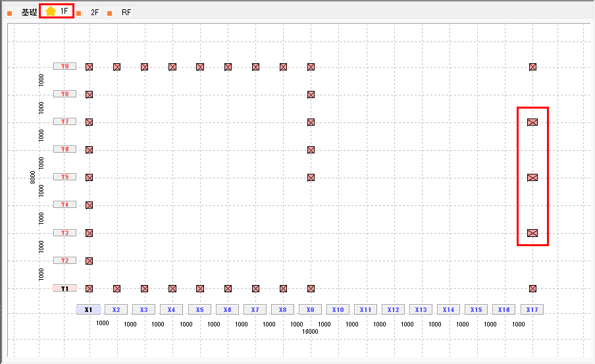The width and height of the screenshot is (595, 364).
Task: Open the 2F floor tab
Action: pos(94,13)
